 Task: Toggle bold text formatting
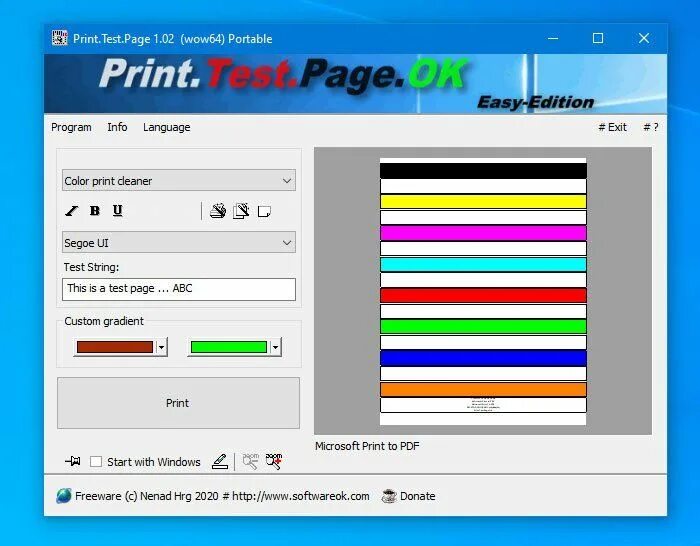pyautogui.click(x=95, y=211)
